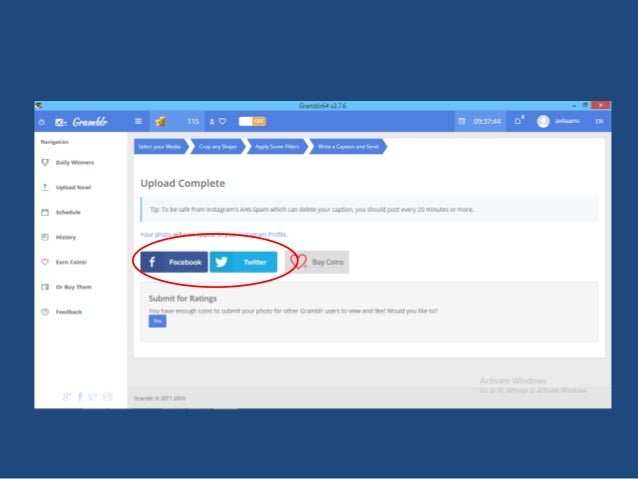The height and width of the screenshot is (479, 638).
Task: Click the app icon in the title bar
Action: 39,105
